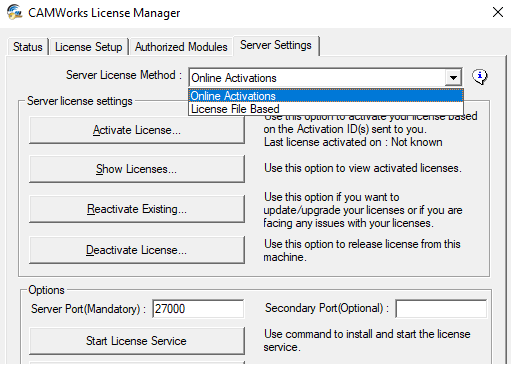Open the Show Licenses dialog button
The width and height of the screenshot is (511, 365).
pyautogui.click(x=137, y=169)
